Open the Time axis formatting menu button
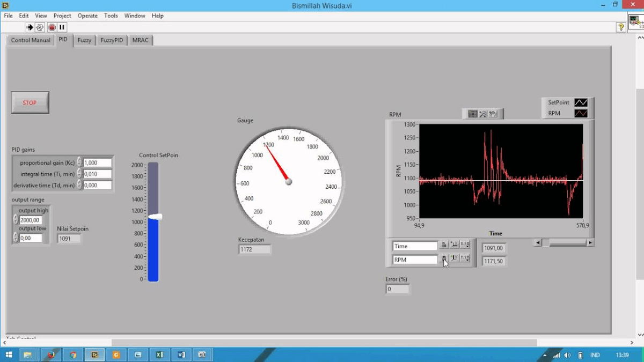Screen dimensions: 644x362 465,246
